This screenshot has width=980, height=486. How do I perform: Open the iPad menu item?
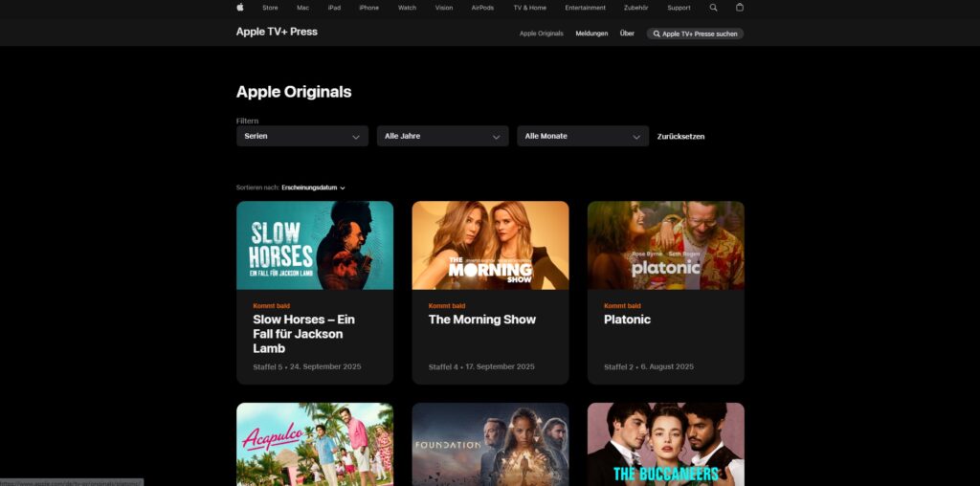pos(334,8)
